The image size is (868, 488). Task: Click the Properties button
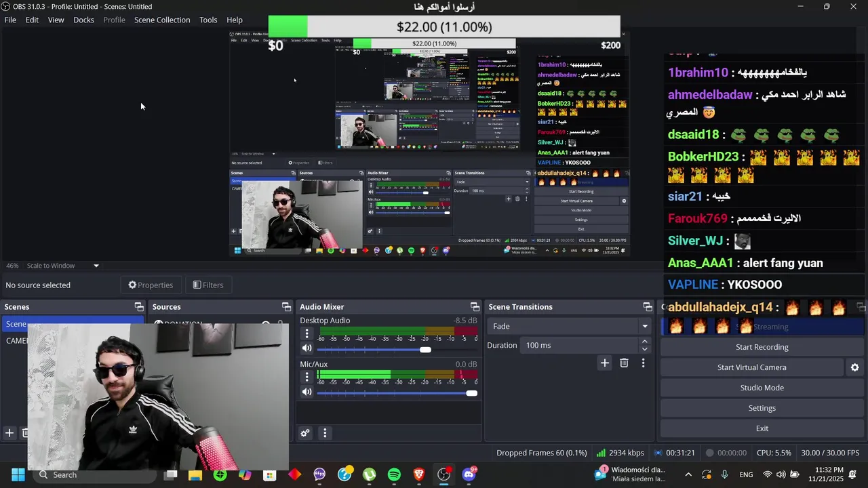click(x=151, y=285)
